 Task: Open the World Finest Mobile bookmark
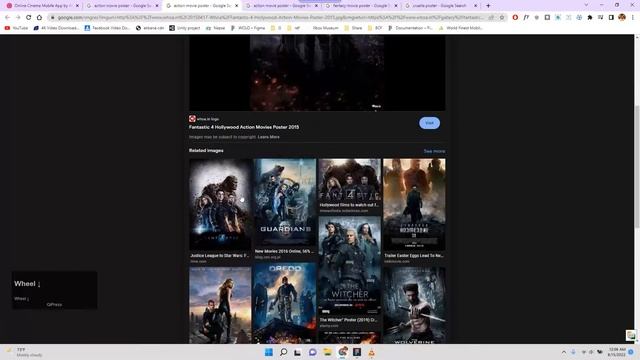click(460, 28)
